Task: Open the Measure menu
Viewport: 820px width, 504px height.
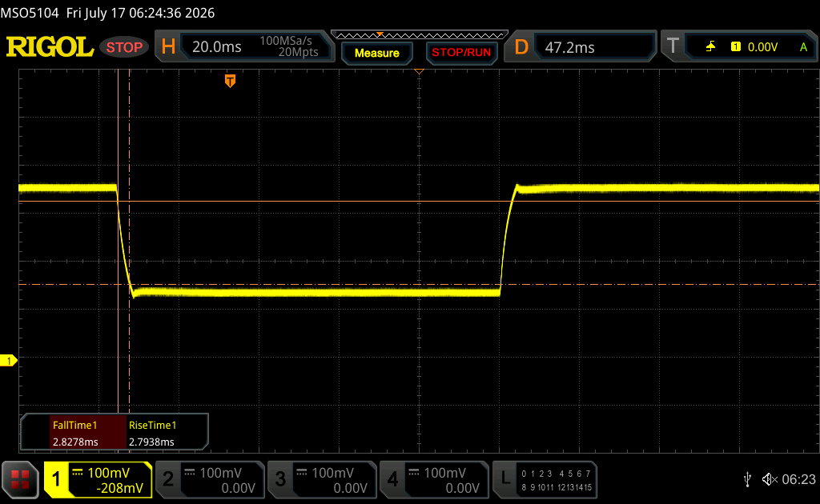Action: pos(376,53)
